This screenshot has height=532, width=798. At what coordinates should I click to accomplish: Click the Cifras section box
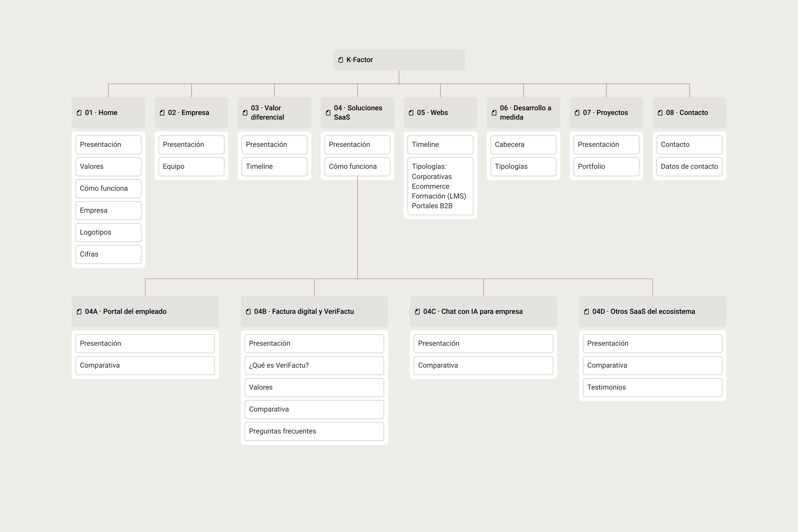coord(109,254)
